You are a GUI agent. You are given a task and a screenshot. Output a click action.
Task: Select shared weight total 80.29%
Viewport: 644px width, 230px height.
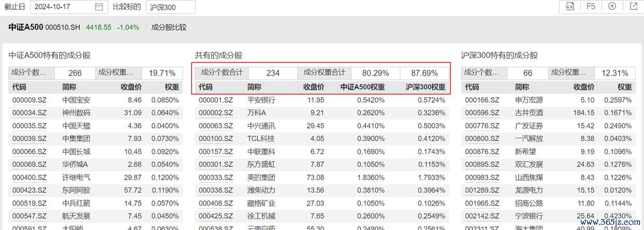(375, 73)
